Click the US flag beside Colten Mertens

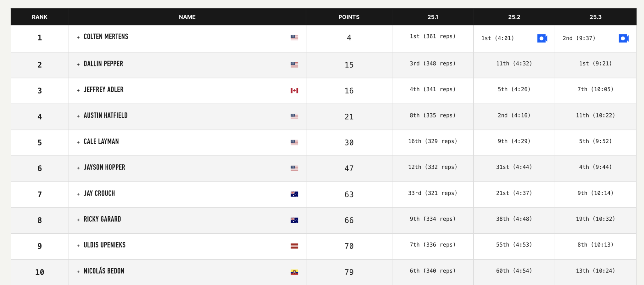tap(294, 37)
